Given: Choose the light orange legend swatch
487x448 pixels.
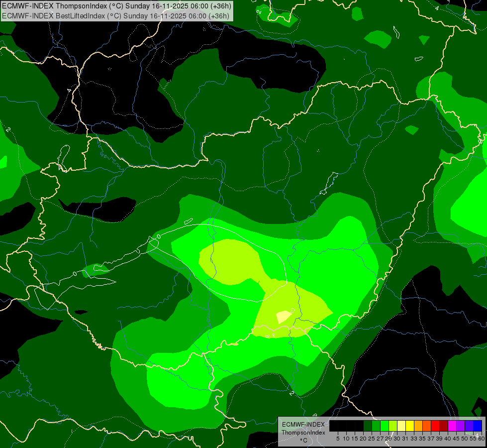Looking at the screenshot, I should (418, 426).
